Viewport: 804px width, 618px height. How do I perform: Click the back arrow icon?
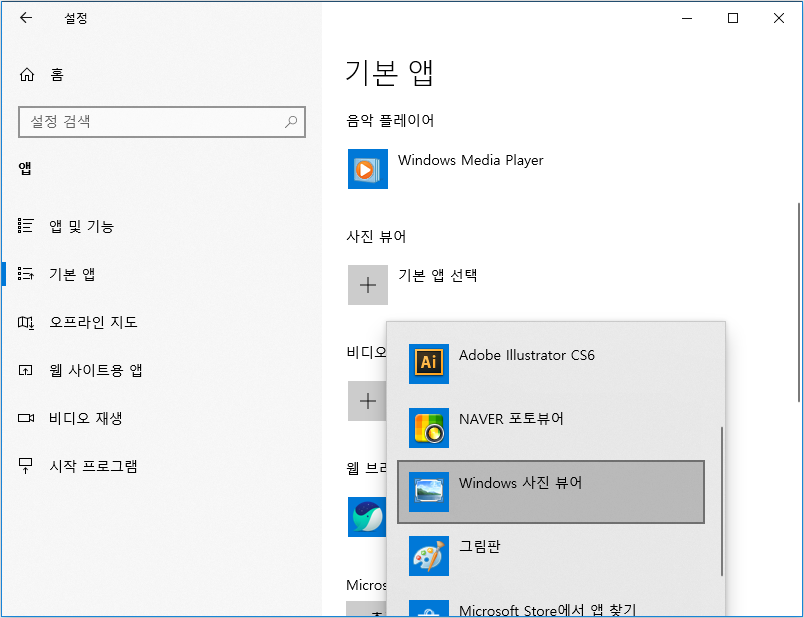point(26,18)
